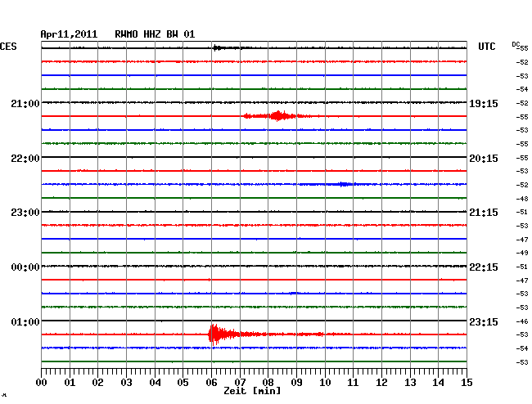Screen dimensions: 532x404
Task: Click the "DC" offset column header
Action: tap(516, 44)
